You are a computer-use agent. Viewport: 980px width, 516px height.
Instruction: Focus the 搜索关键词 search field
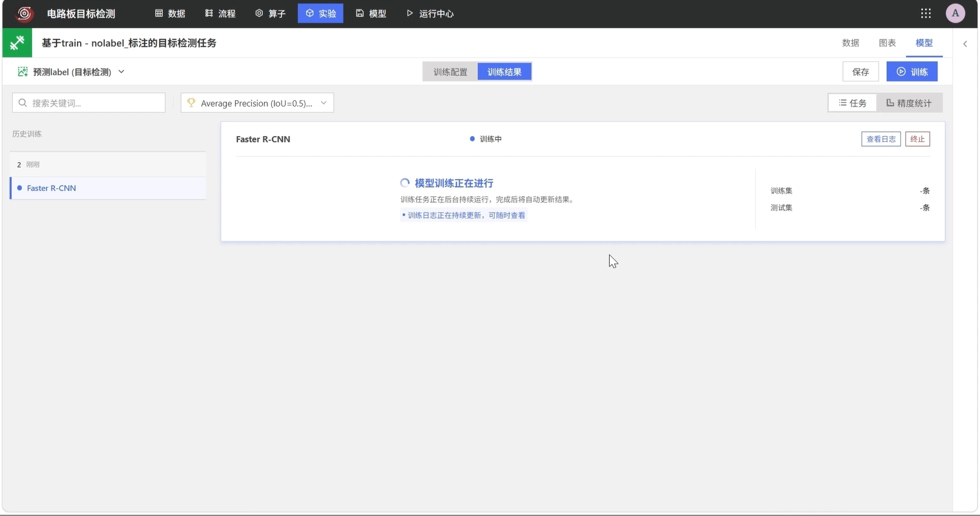[88, 103]
